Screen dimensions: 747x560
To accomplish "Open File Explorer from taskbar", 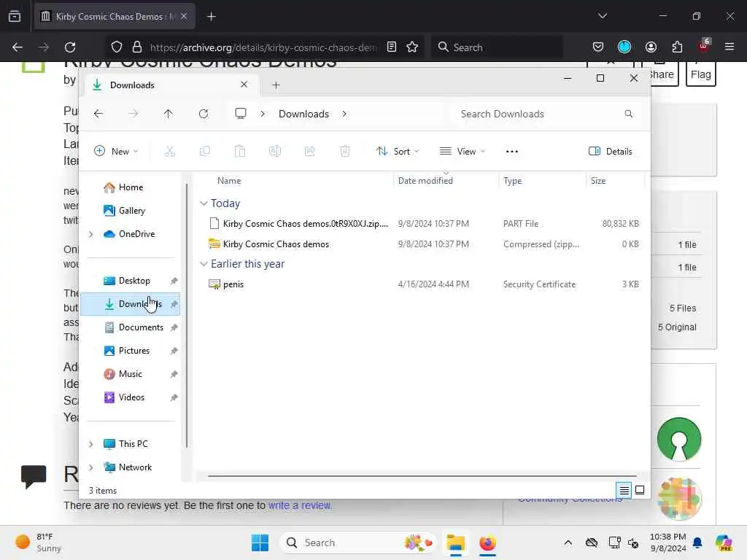I will coord(455,542).
